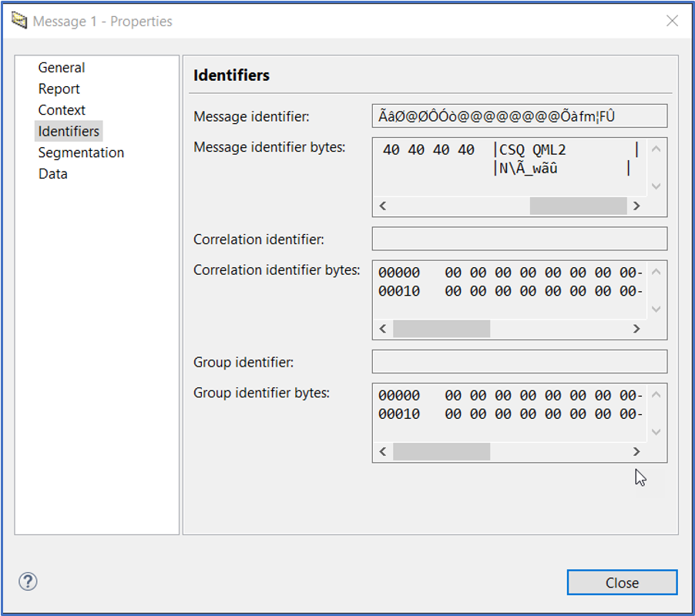Select the Report page in sidebar
695x616 pixels.
point(59,89)
